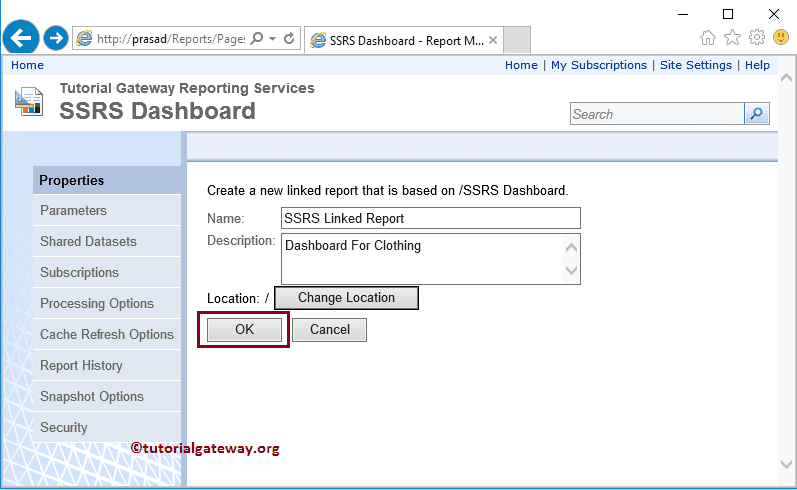Open My Subscriptions link
This screenshot has width=797, height=490.
tap(599, 65)
